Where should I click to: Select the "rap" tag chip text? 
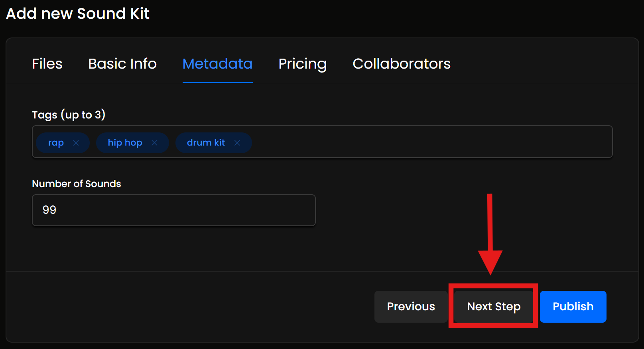pos(56,143)
